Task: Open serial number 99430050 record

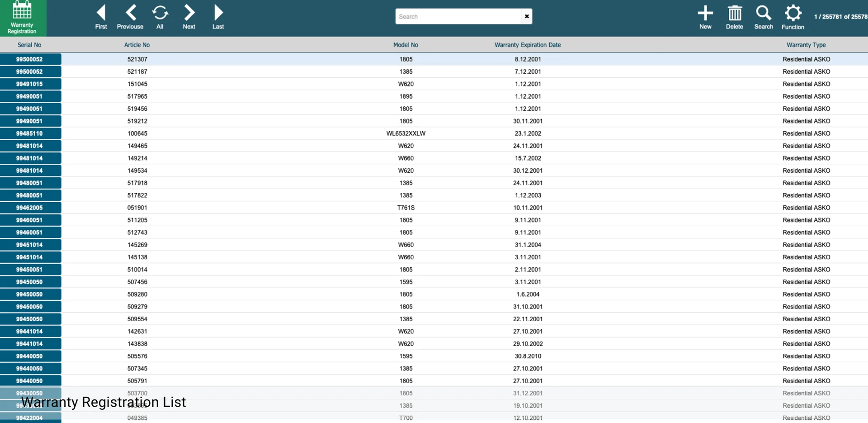Action: coord(30,393)
